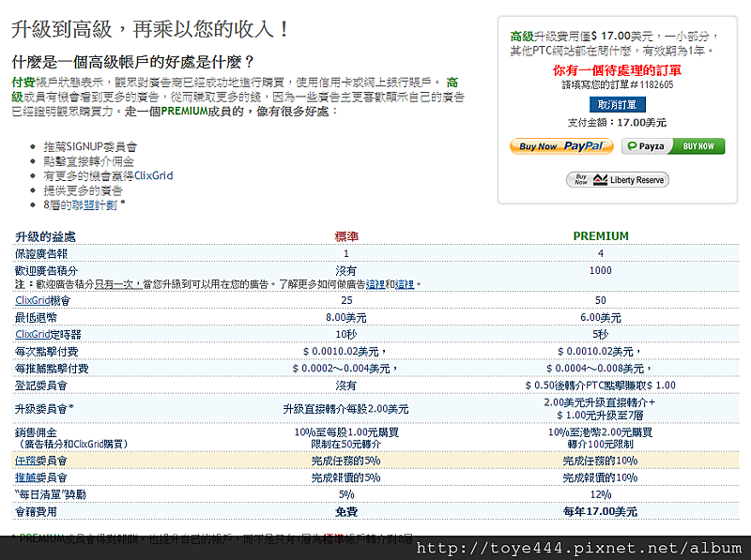
Task: Click the 每年17.00美元 membership fee cell
Action: (600, 511)
